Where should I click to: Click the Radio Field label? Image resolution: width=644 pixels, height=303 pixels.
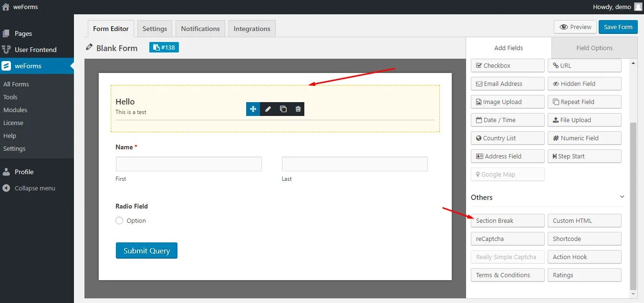[132, 206]
